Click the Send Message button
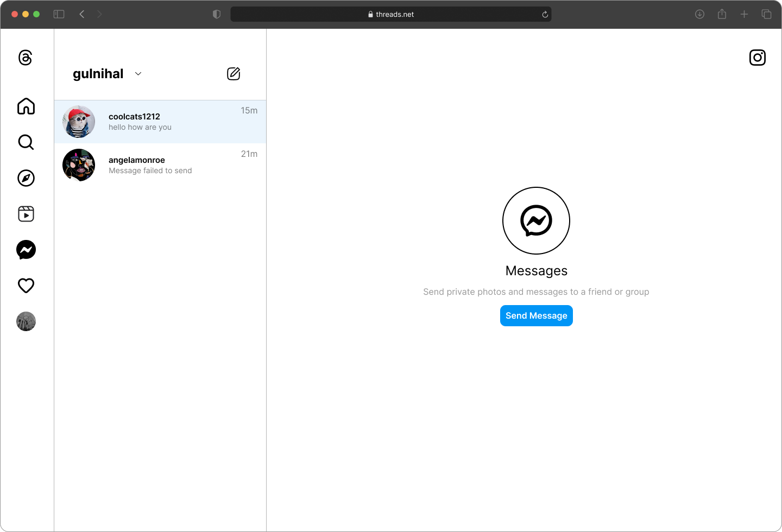This screenshot has height=532, width=782. tap(537, 315)
